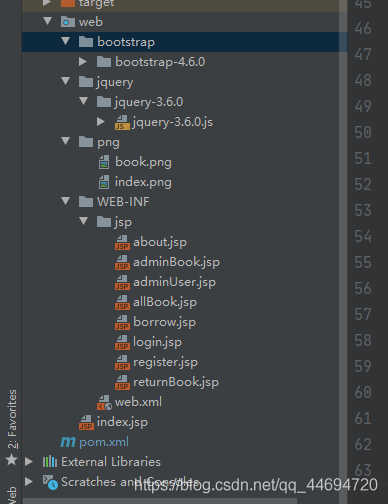Select register.jsp file name
Screen dimensions: 388x504
point(165,362)
